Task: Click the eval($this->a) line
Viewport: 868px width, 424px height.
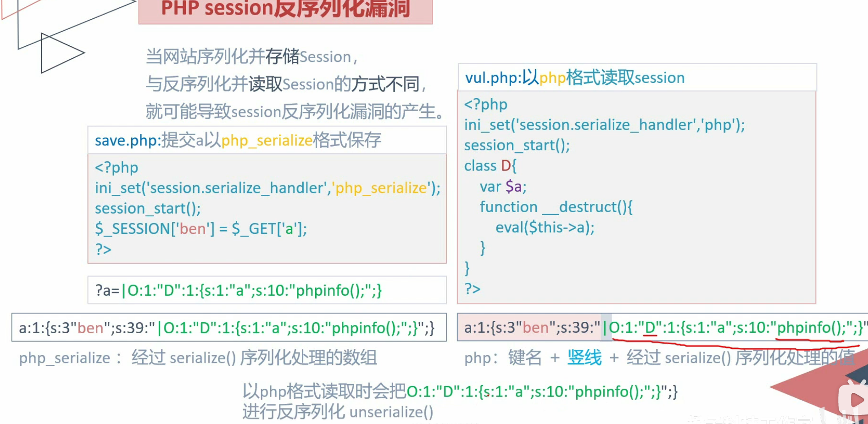Action: pyautogui.click(x=545, y=227)
